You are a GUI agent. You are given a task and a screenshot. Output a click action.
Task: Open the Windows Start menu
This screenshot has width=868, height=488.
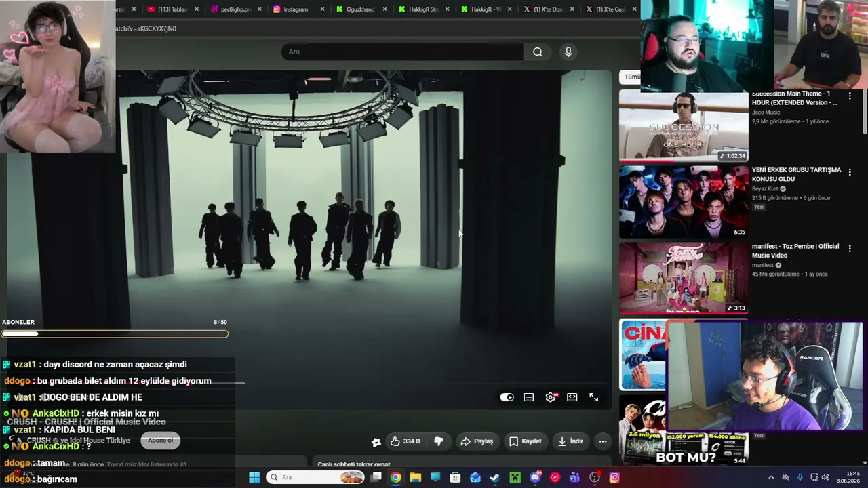pos(254,478)
